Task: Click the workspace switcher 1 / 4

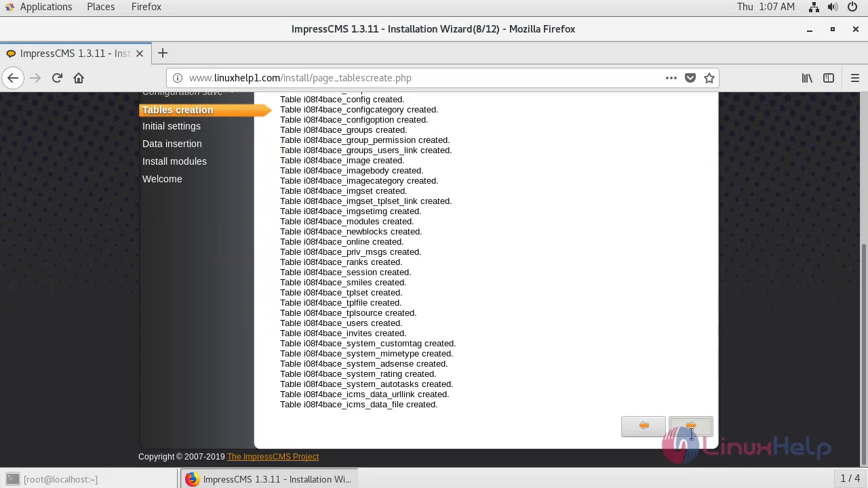Action: point(850,479)
